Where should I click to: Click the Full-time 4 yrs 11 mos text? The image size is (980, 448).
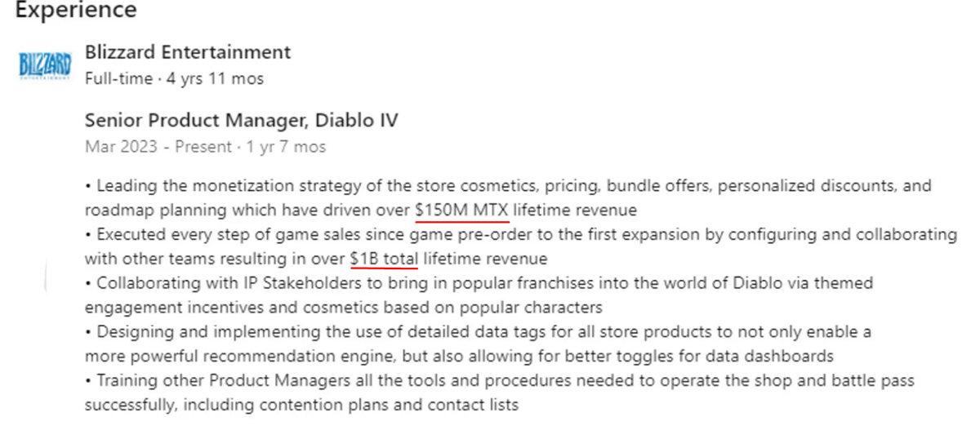click(x=174, y=78)
